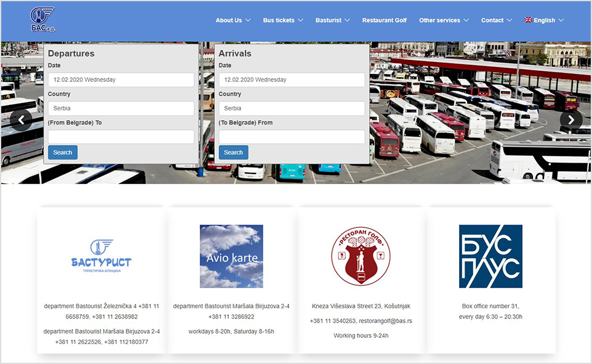Click the UK flag language icon
592x364 pixels.
528,20
